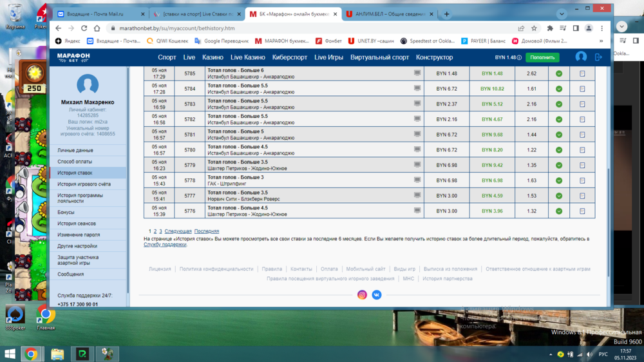Open the VK social link icon
Screen dimensions: 644x362
[377, 294]
